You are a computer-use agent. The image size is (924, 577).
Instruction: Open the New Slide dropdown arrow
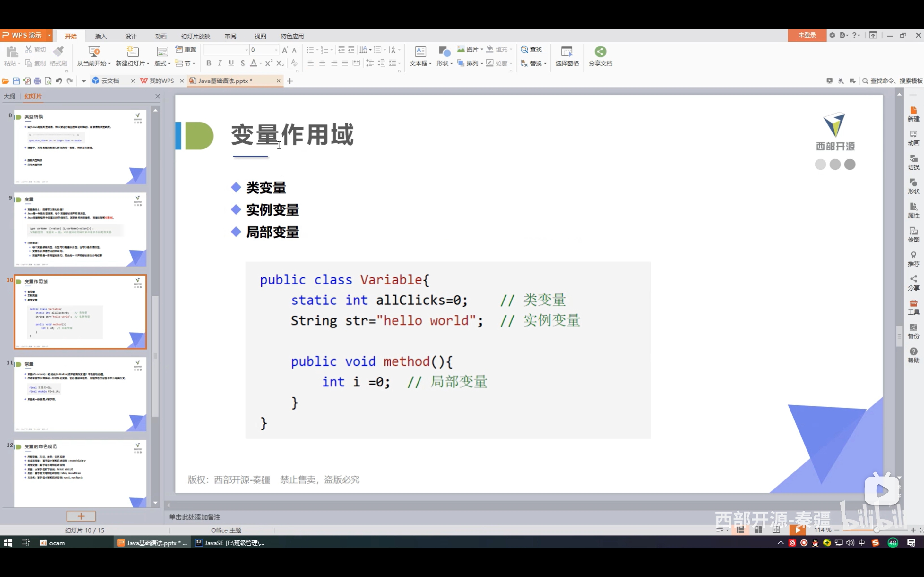point(148,64)
